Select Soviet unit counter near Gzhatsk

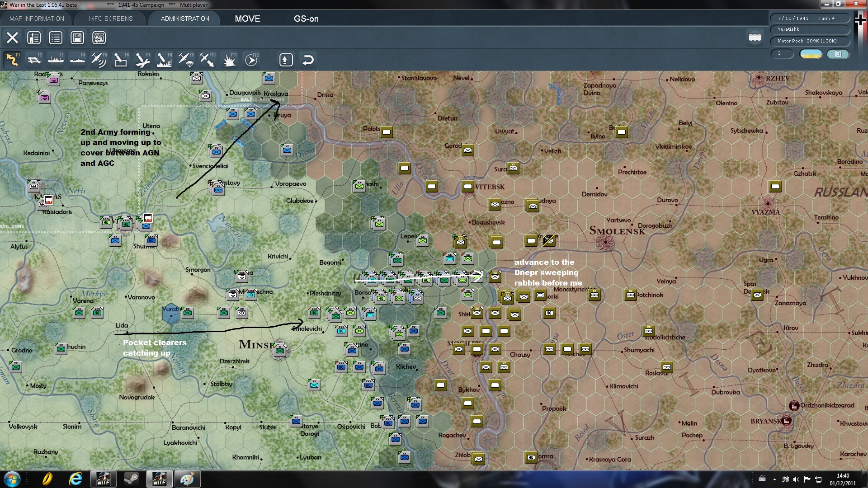(775, 186)
